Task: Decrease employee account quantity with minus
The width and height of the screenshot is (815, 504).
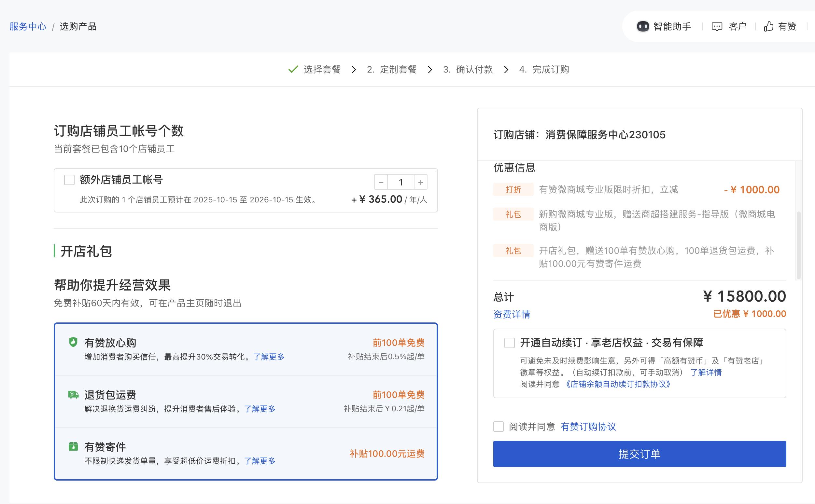Action: (381, 182)
